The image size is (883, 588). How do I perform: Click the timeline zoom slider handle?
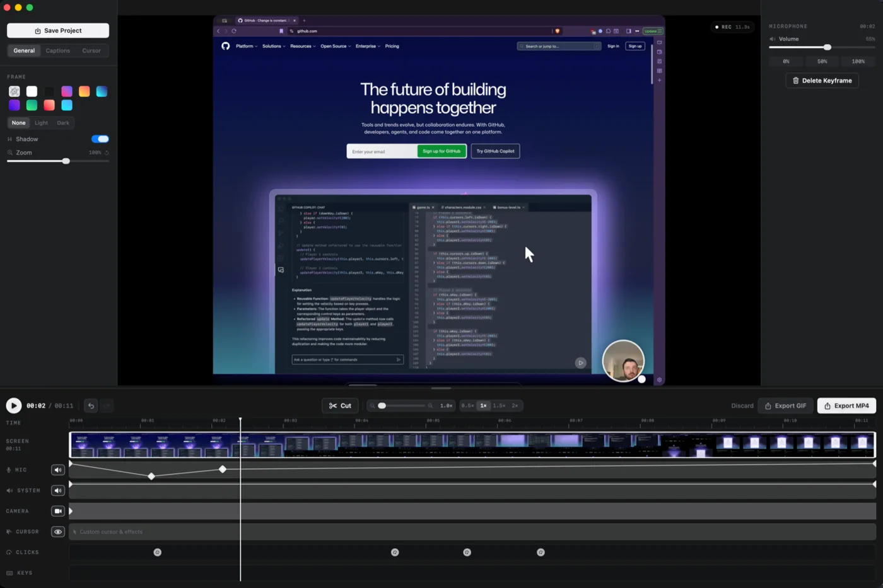point(382,406)
